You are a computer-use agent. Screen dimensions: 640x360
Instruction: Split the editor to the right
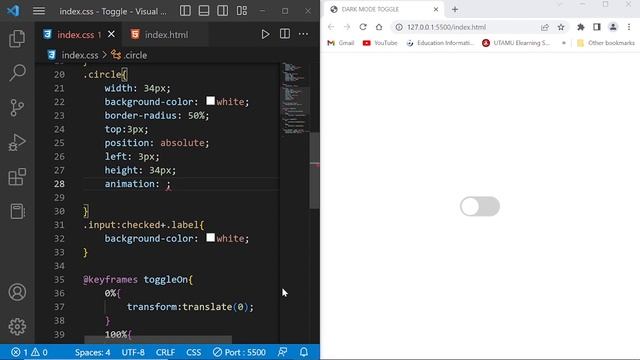coord(285,34)
